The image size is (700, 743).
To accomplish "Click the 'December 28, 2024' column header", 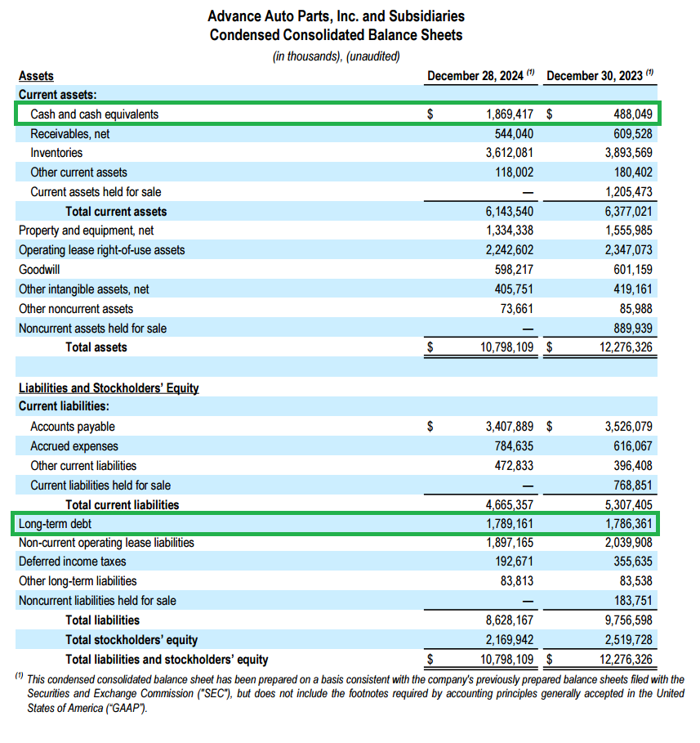I will (x=475, y=76).
